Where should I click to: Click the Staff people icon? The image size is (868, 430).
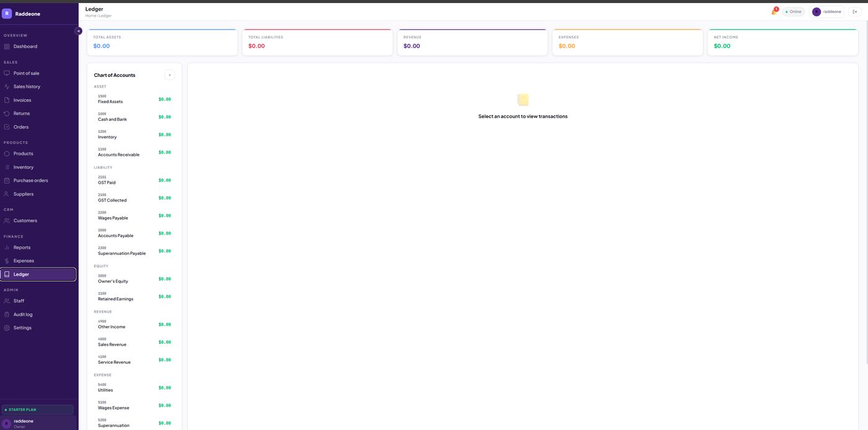7,301
